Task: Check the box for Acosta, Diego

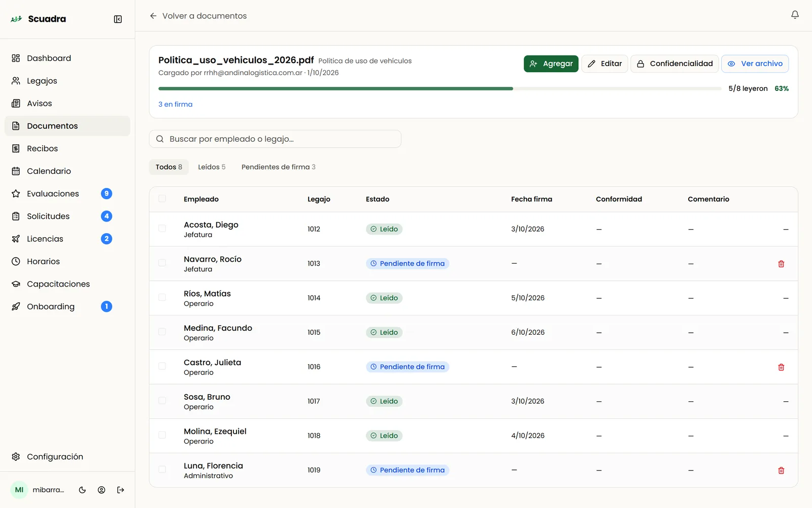Action: 162,229
